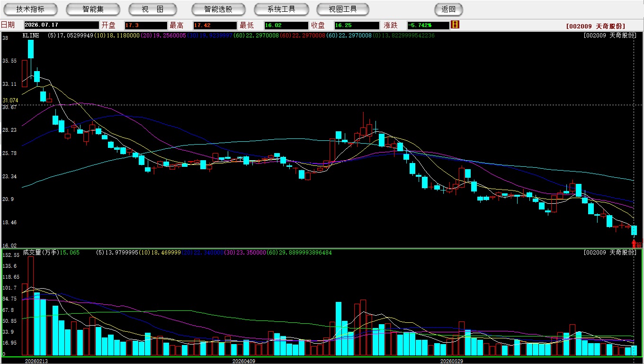The image size is (644, 364).
Task: Click the 20260529 date marker on the time axis
Action: tap(452, 361)
